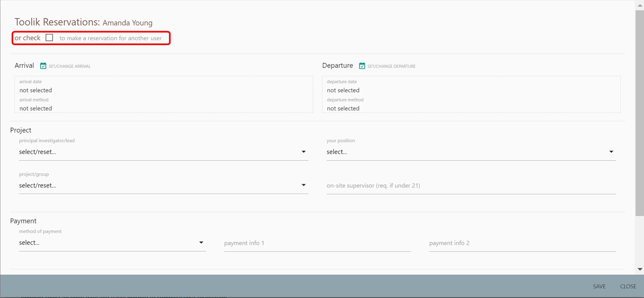Click the scrollbar down arrow
The width and height of the screenshot is (644, 298).
pyautogui.click(x=640, y=269)
